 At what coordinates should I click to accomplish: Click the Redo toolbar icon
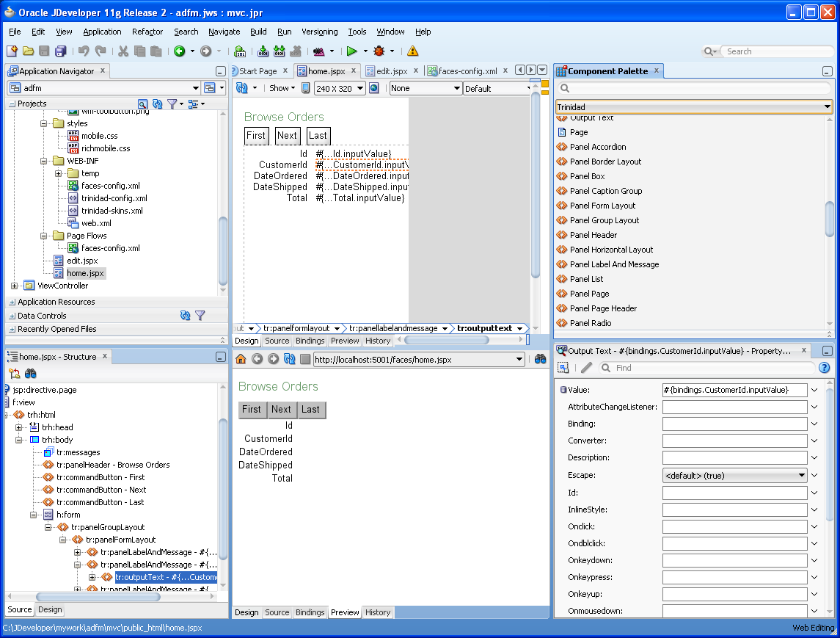(x=101, y=51)
